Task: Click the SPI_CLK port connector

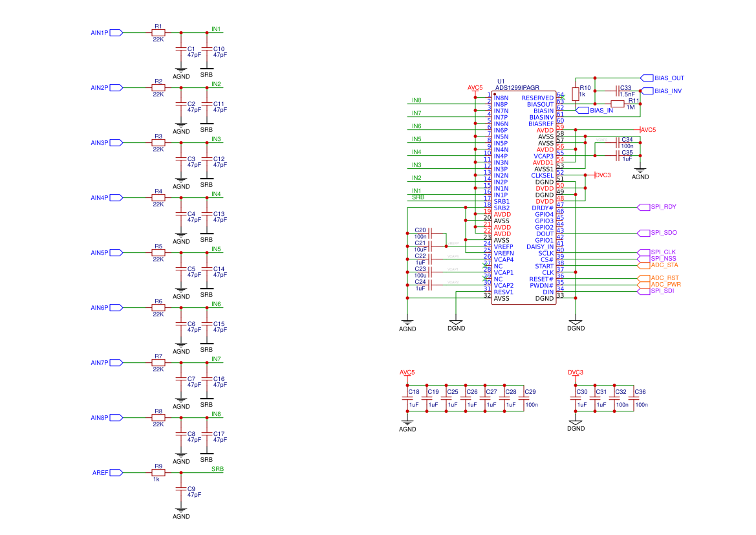Action: 643,252
